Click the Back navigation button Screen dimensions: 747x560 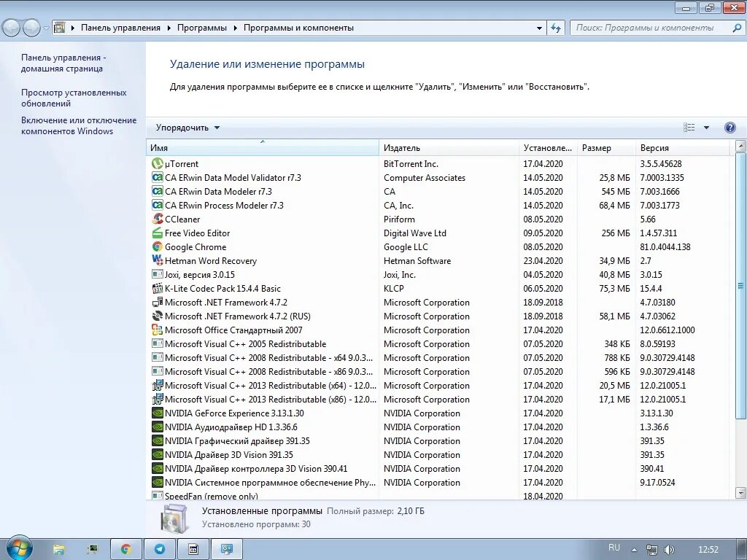[12, 28]
